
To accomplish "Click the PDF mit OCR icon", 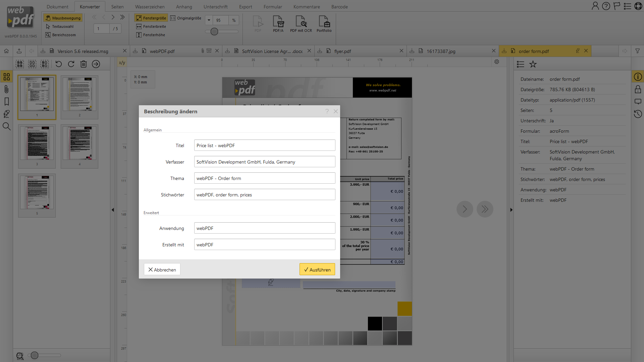I will [301, 23].
